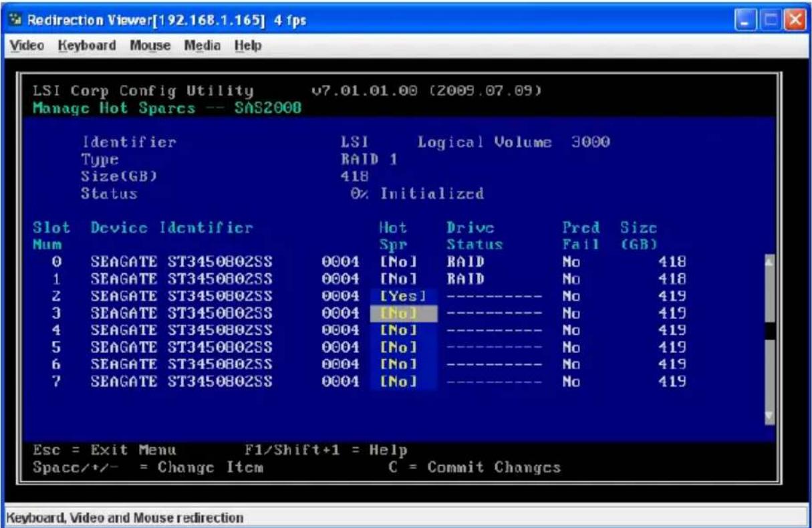Image resolution: width=812 pixels, height=528 pixels.
Task: Click size value 418 for slot 0
Action: tap(673, 261)
